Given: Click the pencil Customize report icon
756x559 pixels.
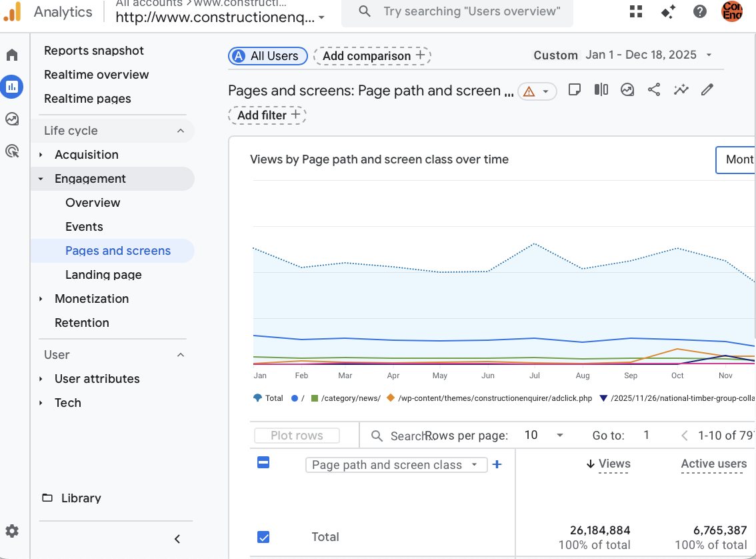Looking at the screenshot, I should coord(707,89).
